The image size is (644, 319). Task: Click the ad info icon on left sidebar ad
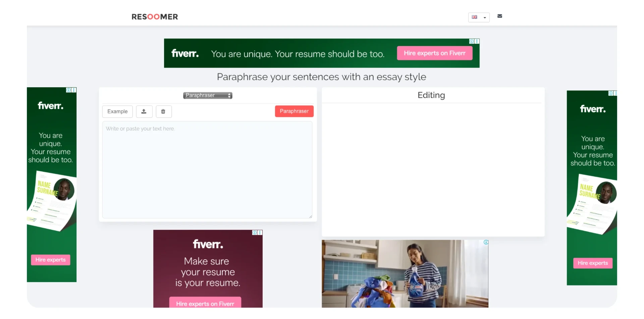68,90
